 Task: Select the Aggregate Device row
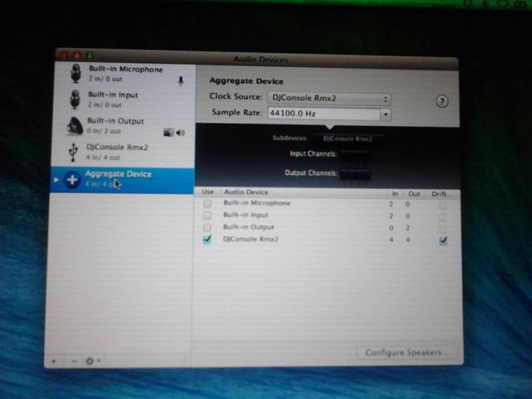pyautogui.click(x=122, y=180)
